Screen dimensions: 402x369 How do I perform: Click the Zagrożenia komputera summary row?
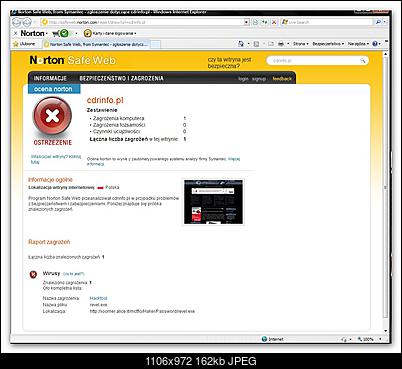[138, 118]
